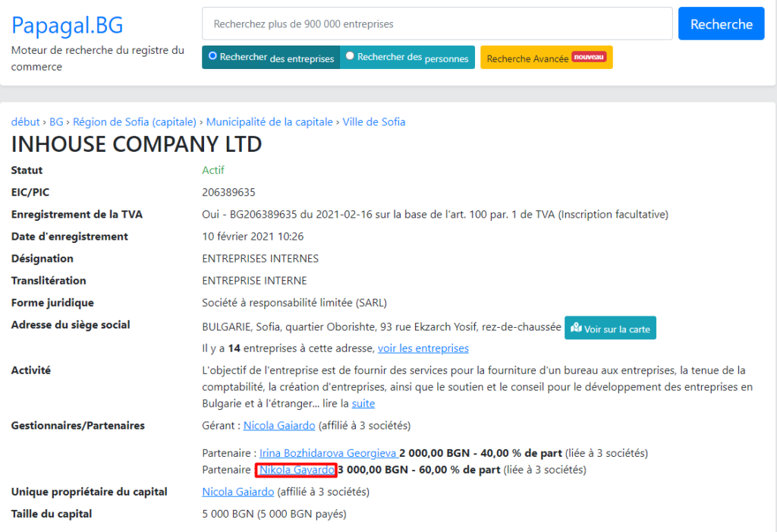Click EIC value '206389635'
777x532 pixels.
[228, 192]
